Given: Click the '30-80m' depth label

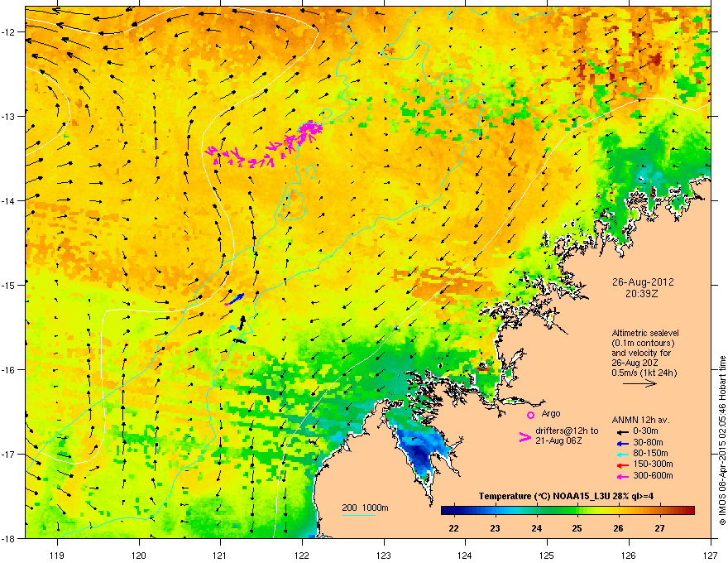Looking at the screenshot, I should [648, 443].
